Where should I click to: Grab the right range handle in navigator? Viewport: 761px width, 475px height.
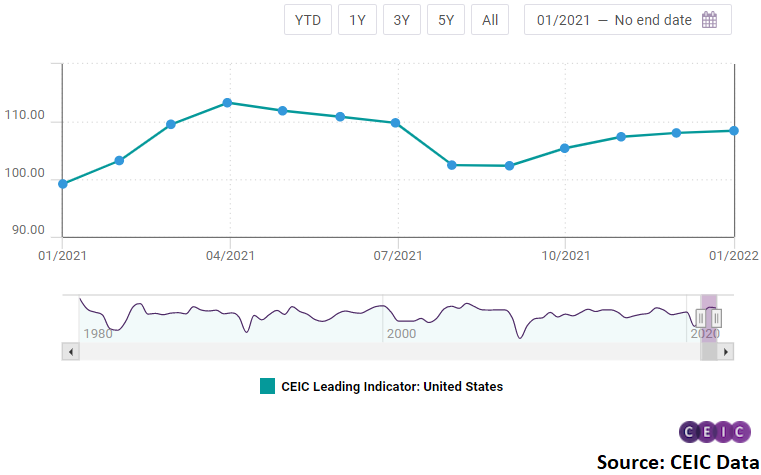(716, 318)
